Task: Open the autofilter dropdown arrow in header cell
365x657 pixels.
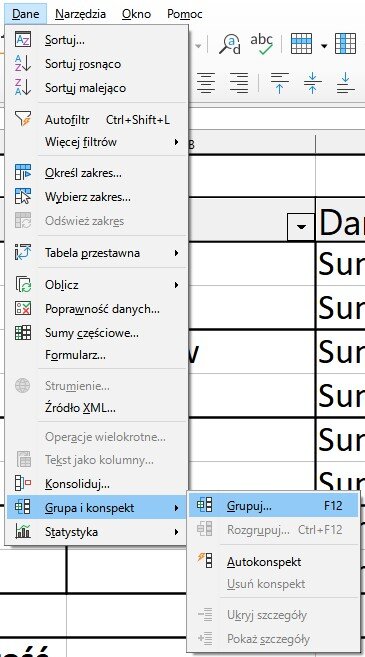Action: tap(301, 227)
